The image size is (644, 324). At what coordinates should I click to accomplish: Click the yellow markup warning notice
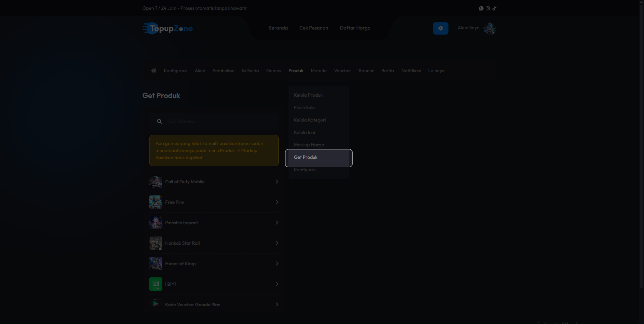pyautogui.click(x=214, y=150)
